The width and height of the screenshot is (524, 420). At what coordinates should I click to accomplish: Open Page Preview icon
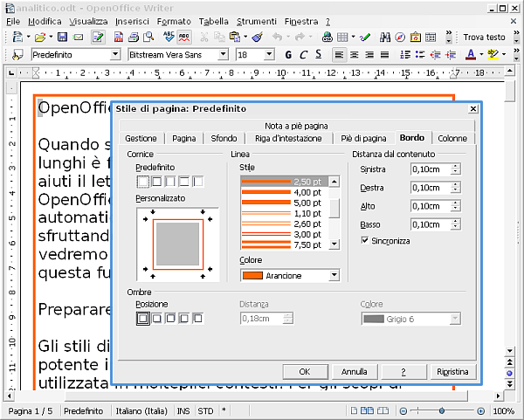click(148, 37)
